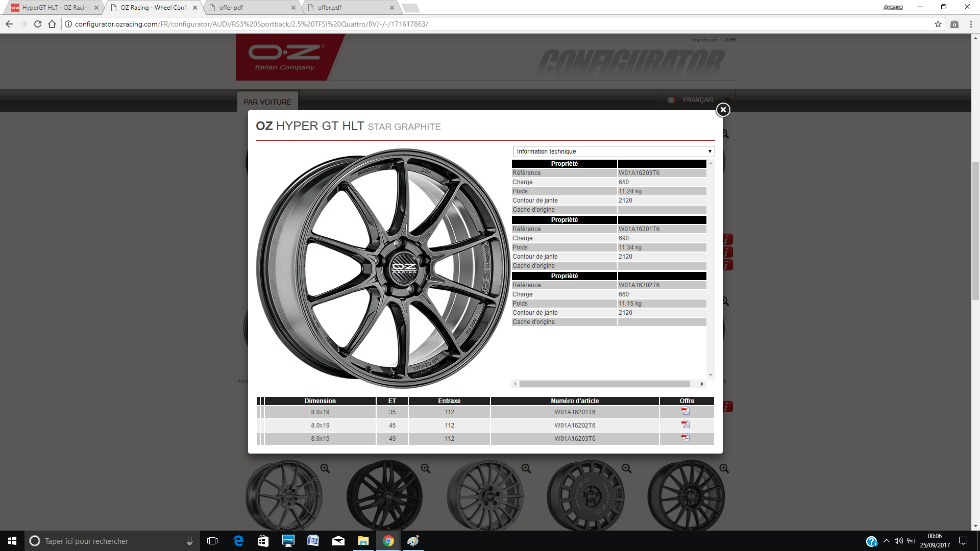Click horizontal scrollbar left arrow in info panel
The image size is (980, 551).
(515, 384)
